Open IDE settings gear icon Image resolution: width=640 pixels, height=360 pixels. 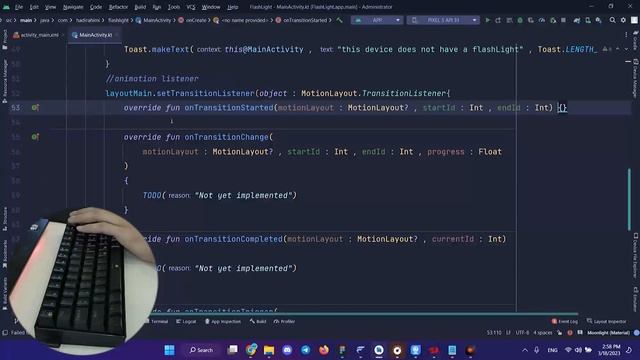point(623,20)
